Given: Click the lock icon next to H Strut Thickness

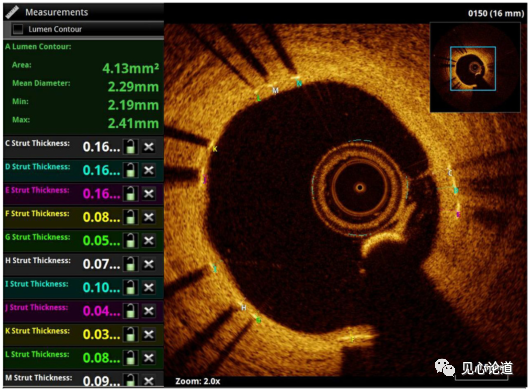Looking at the screenshot, I should (x=130, y=264).
